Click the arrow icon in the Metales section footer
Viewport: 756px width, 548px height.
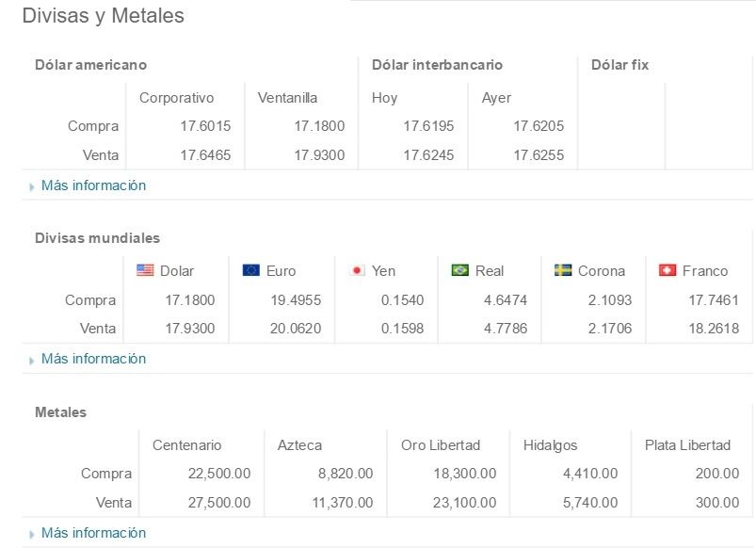[x=30, y=532]
